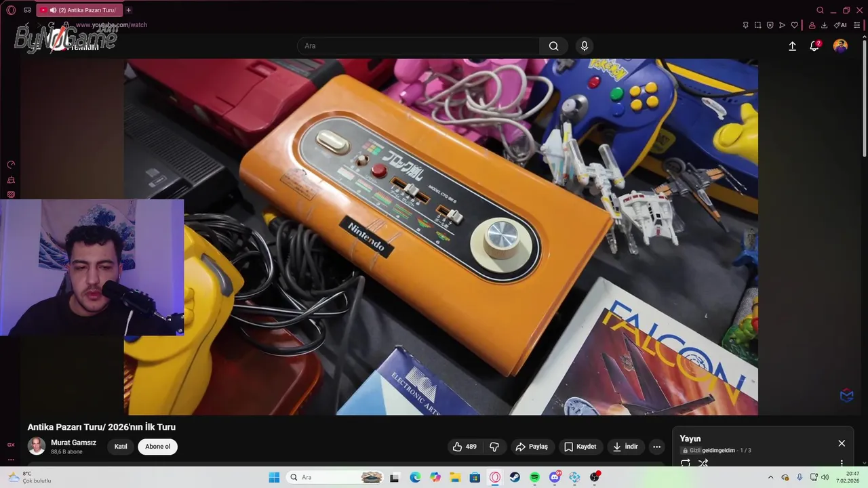
Task: Click the video title Antika Pazarı Turu
Action: tap(102, 427)
